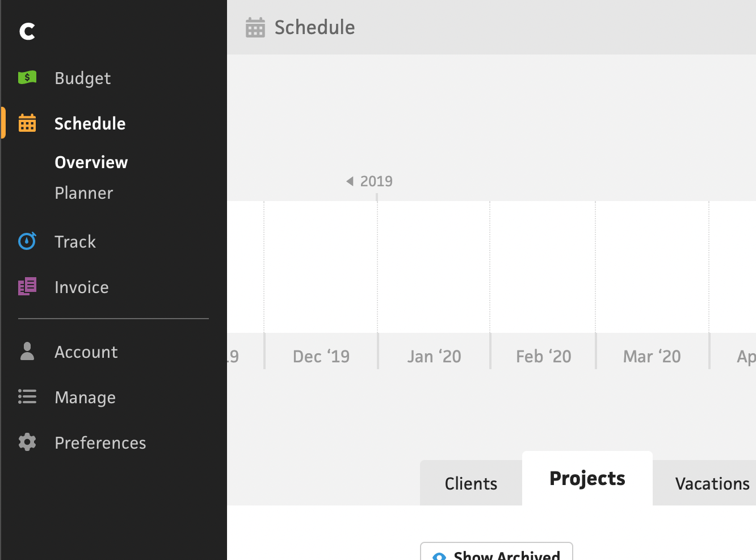Click the green Budget money icon
This screenshot has width=756, height=560.
tap(27, 77)
